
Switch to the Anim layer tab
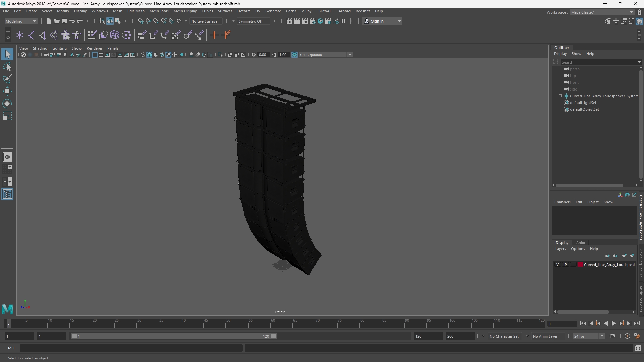pos(580,243)
